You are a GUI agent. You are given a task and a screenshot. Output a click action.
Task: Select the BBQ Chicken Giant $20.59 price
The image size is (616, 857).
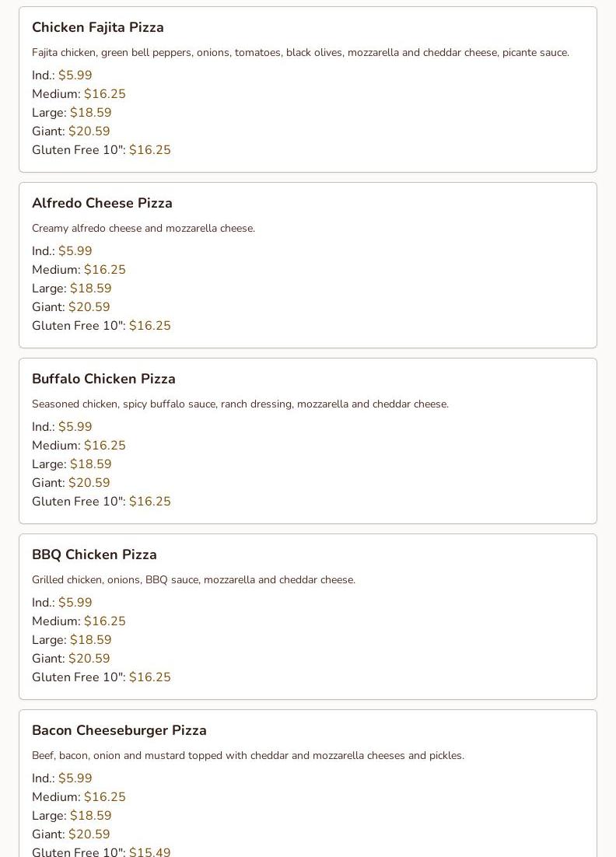tap(89, 659)
